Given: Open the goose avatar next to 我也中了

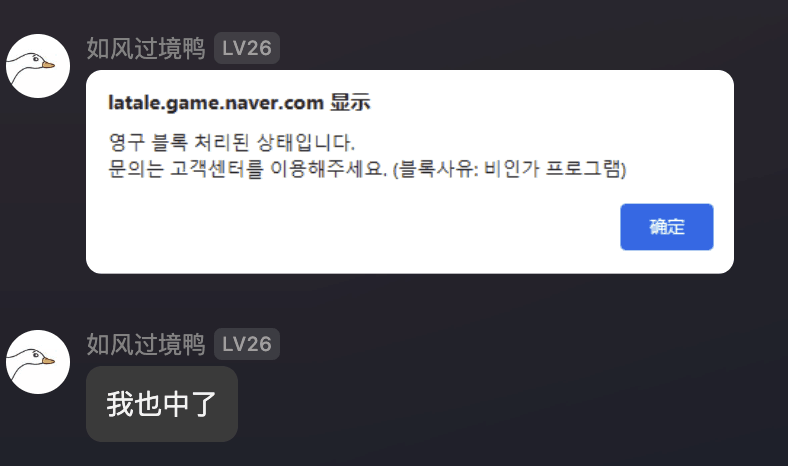Looking at the screenshot, I should point(38,362).
